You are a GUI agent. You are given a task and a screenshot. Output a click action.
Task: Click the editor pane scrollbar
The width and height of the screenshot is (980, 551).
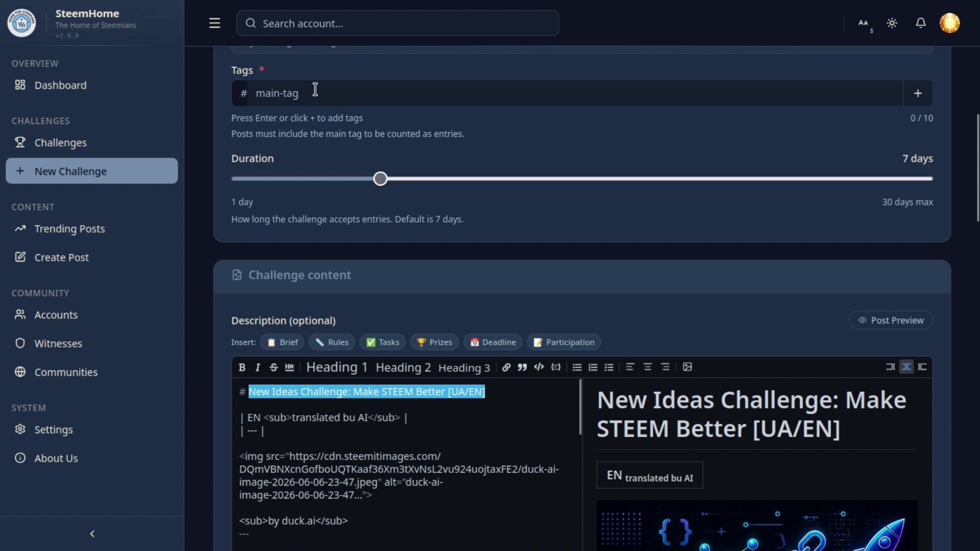(x=580, y=407)
